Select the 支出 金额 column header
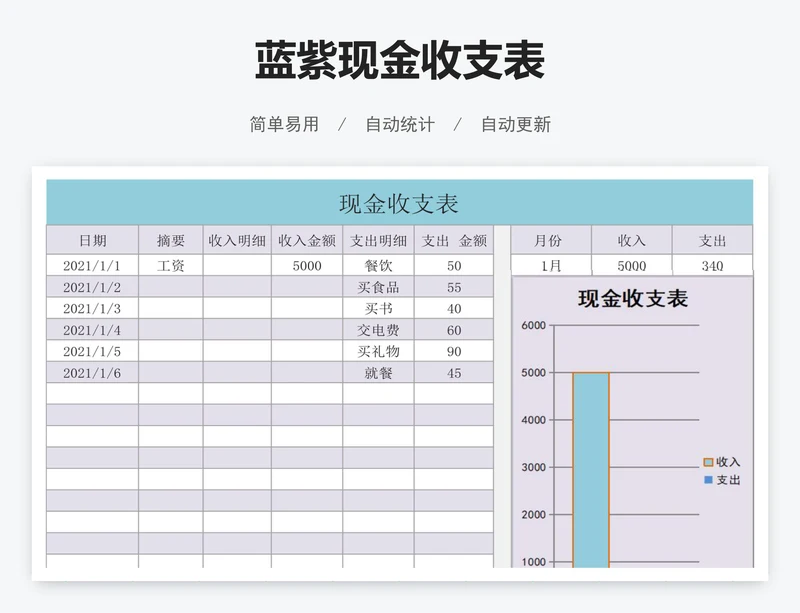800x613 pixels. 454,240
